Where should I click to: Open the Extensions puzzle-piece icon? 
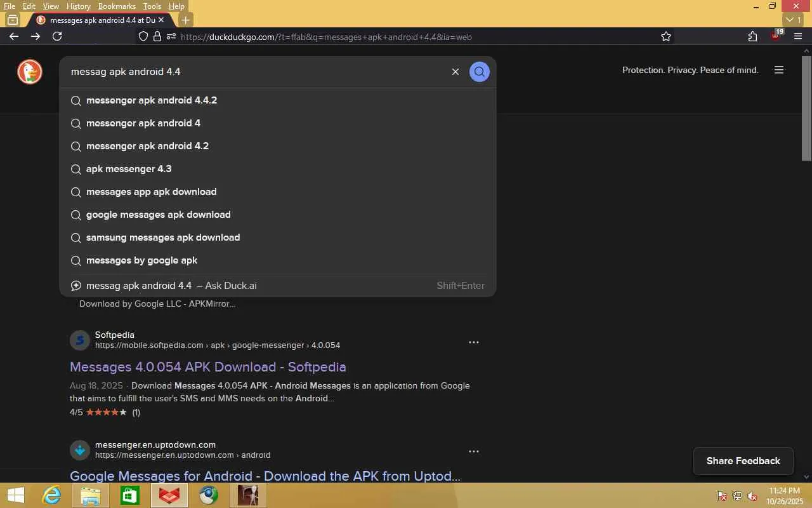click(x=752, y=37)
